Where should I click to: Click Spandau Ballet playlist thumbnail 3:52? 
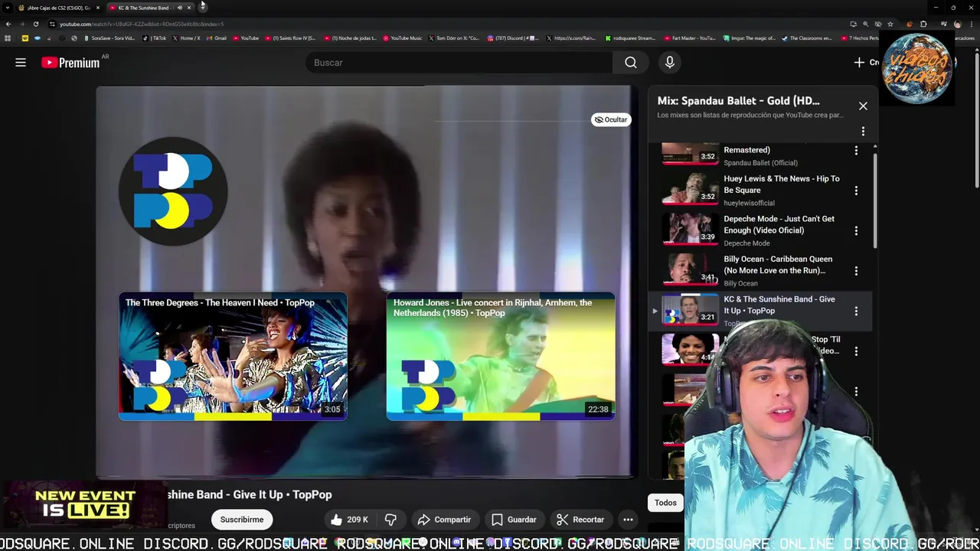point(690,154)
